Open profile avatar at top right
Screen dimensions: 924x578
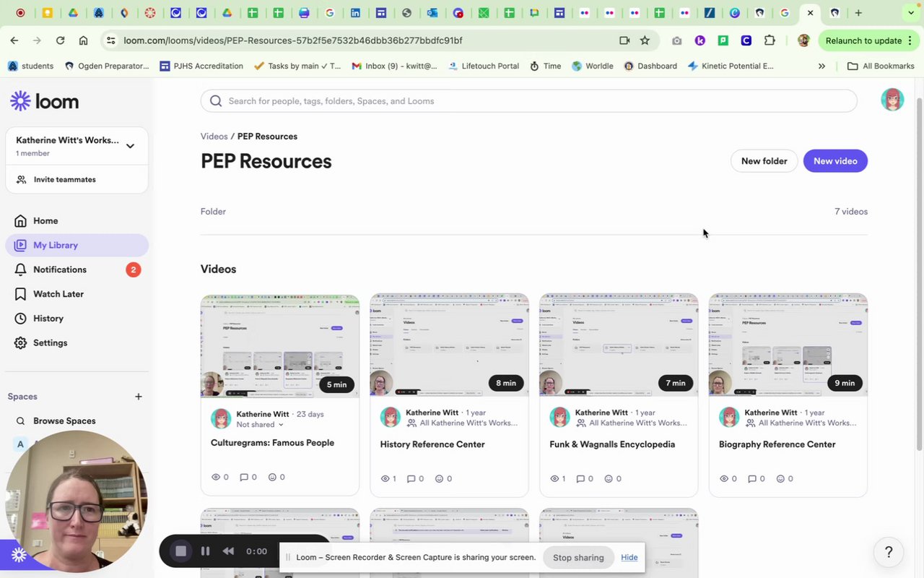point(892,100)
